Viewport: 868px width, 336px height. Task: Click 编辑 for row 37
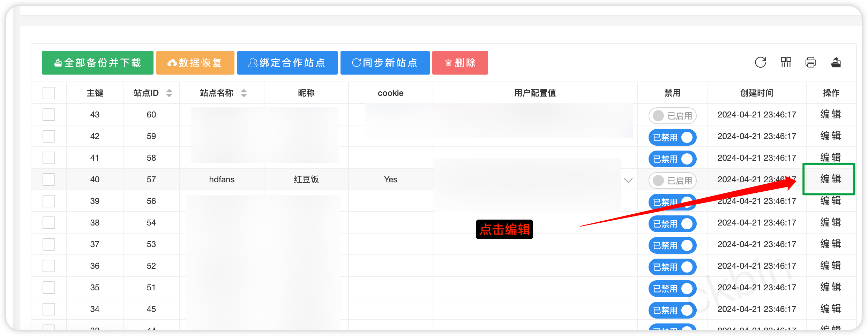pos(831,244)
